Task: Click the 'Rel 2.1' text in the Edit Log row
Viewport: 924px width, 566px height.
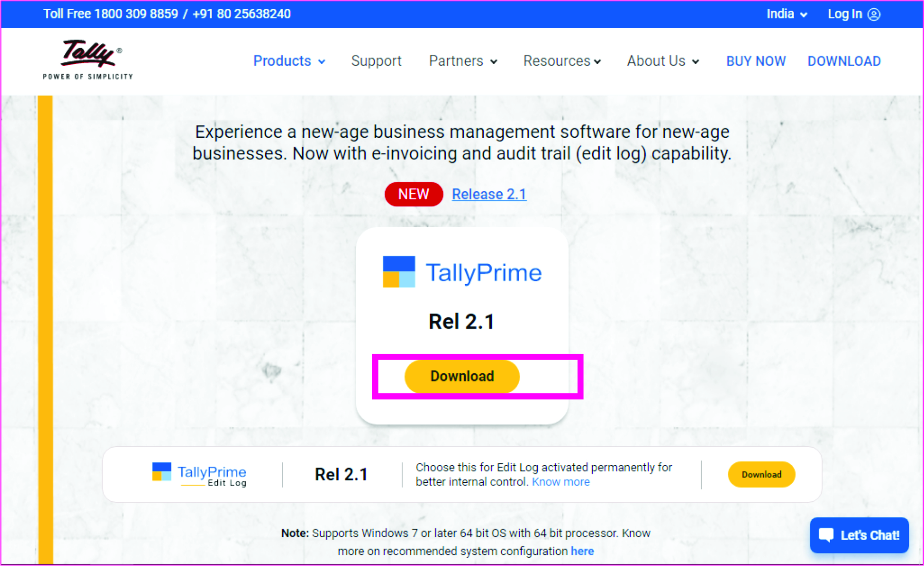Action: [341, 475]
